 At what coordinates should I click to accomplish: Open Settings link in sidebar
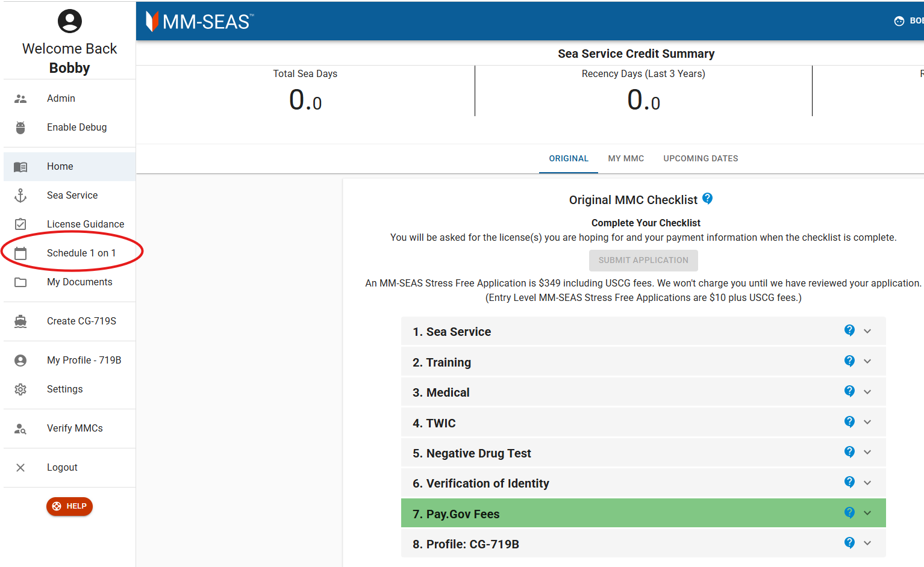tap(69, 389)
